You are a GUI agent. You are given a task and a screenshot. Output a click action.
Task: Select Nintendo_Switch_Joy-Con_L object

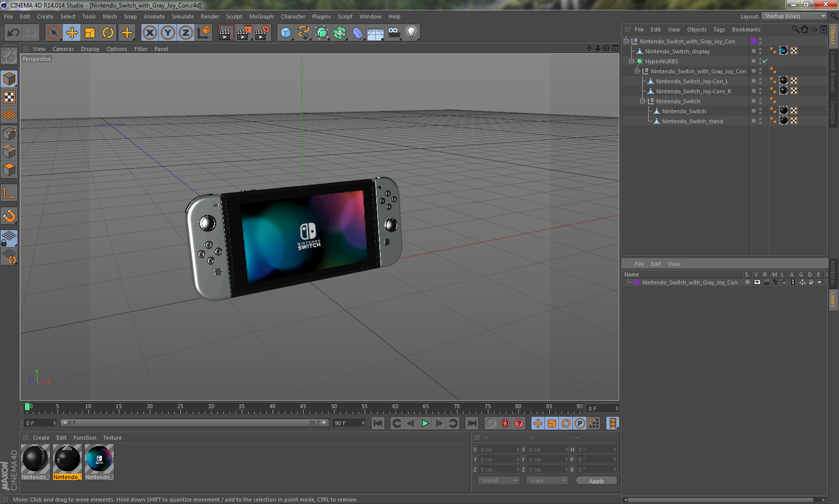tap(692, 81)
